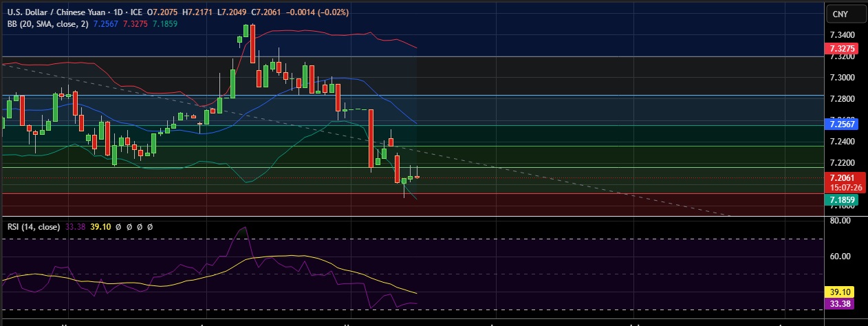Click the 60.00 RSI scale label
The image size is (868, 326).
click(x=840, y=257)
